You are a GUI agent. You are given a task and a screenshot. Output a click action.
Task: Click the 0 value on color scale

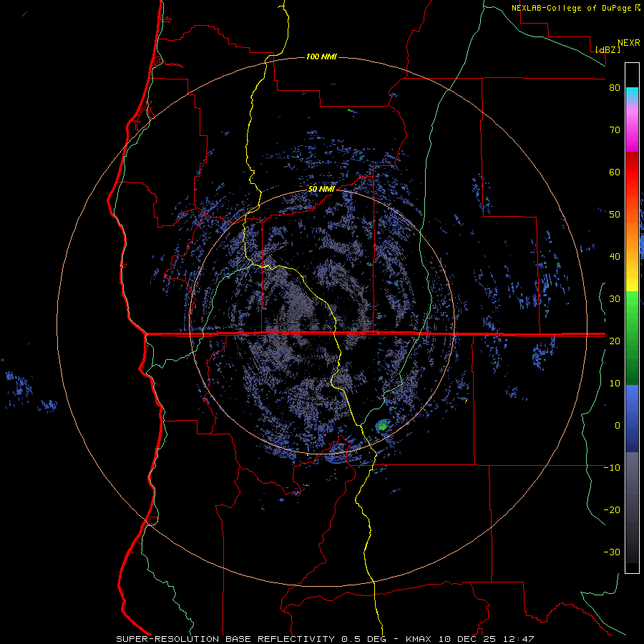(x=618, y=426)
